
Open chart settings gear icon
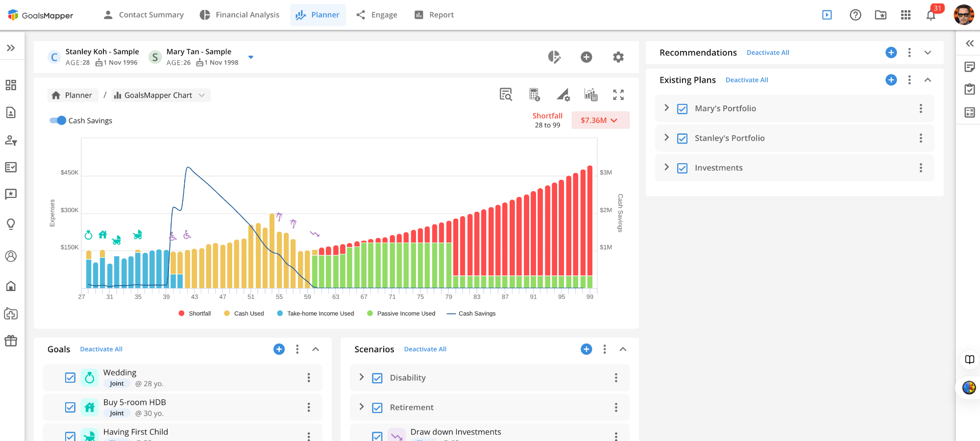click(x=618, y=57)
